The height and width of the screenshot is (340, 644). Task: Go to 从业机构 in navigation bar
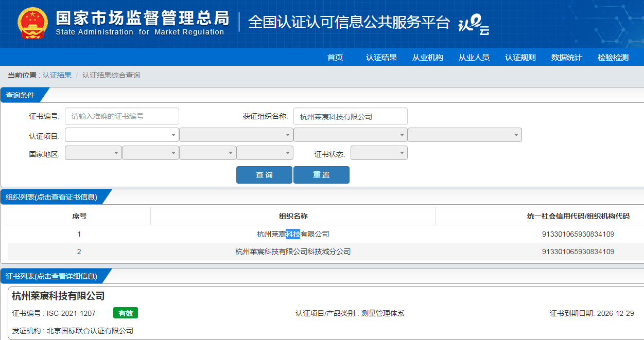(x=428, y=57)
